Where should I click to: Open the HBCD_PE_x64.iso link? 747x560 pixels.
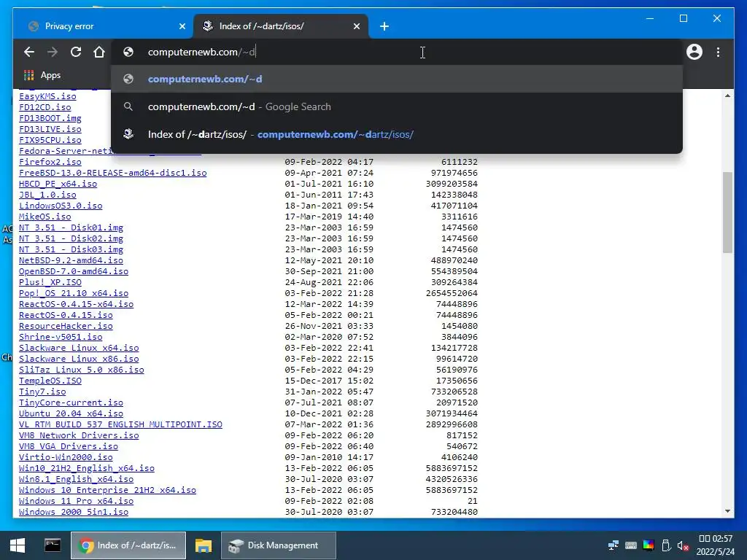click(58, 184)
